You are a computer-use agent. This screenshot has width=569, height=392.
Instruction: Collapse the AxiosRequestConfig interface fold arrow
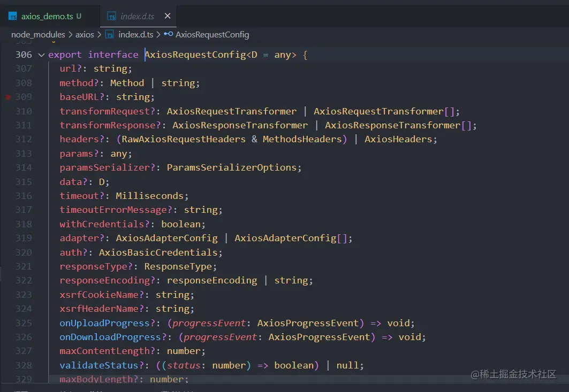pos(41,55)
